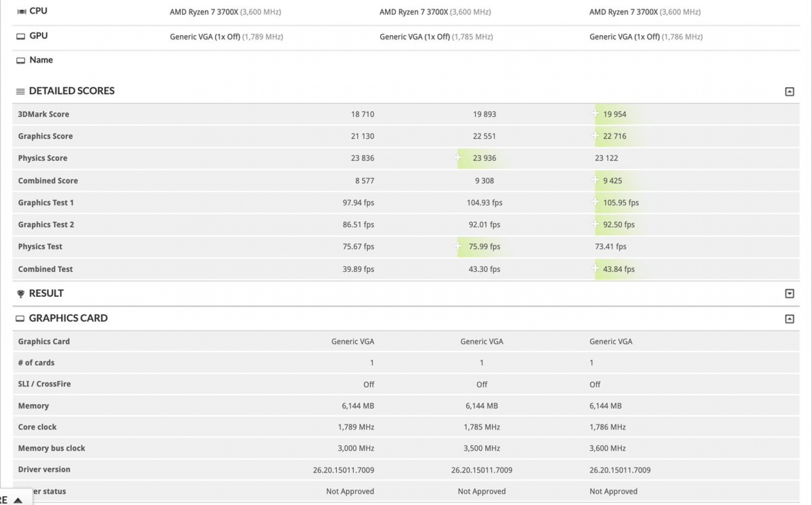
Task: Click the Graphics Card section icon
Action: pos(20,318)
